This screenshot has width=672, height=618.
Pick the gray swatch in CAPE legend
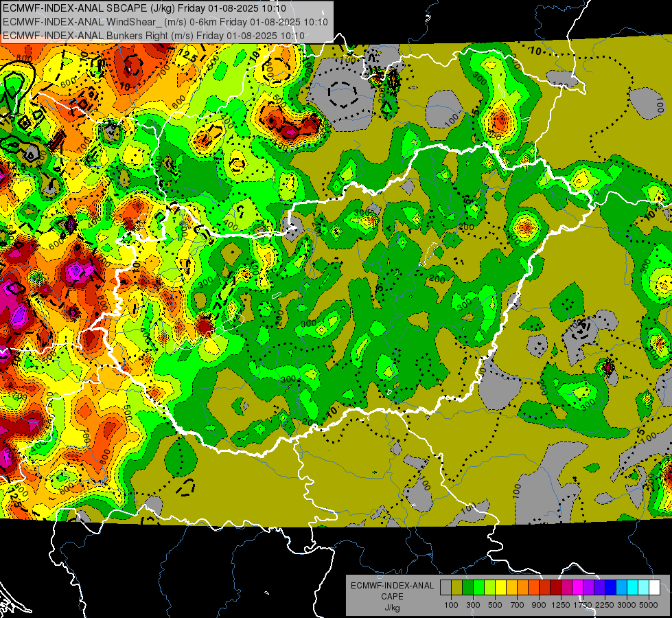pyautogui.click(x=445, y=587)
